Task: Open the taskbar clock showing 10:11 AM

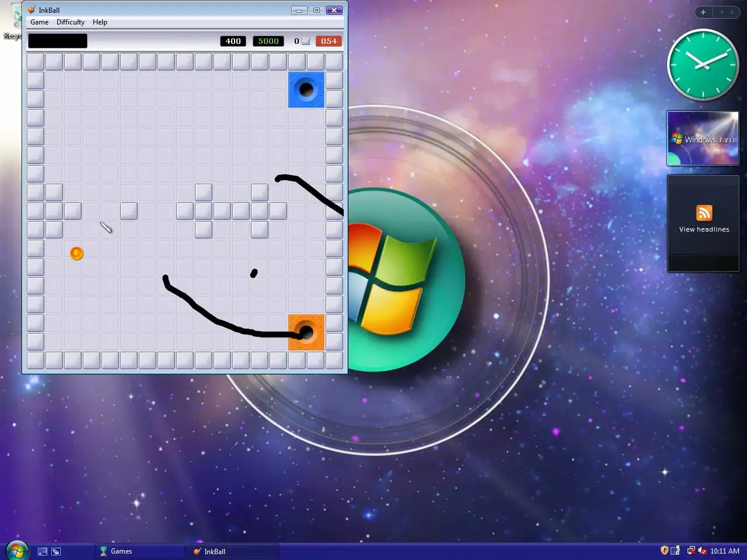Action: 725,551
